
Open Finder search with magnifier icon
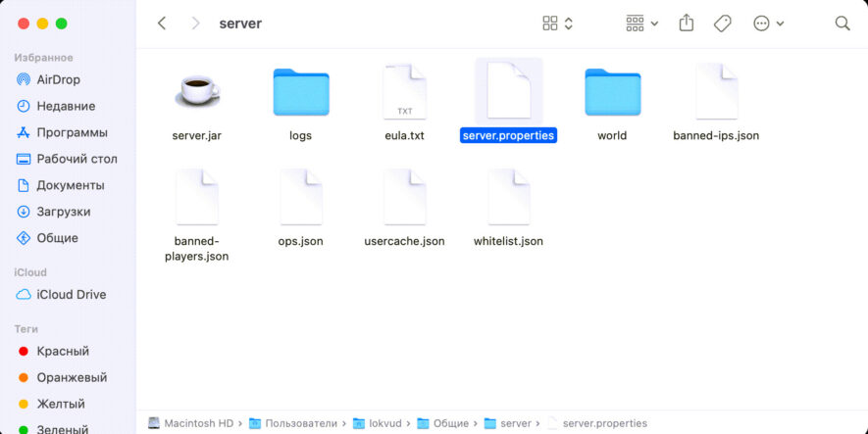[842, 23]
